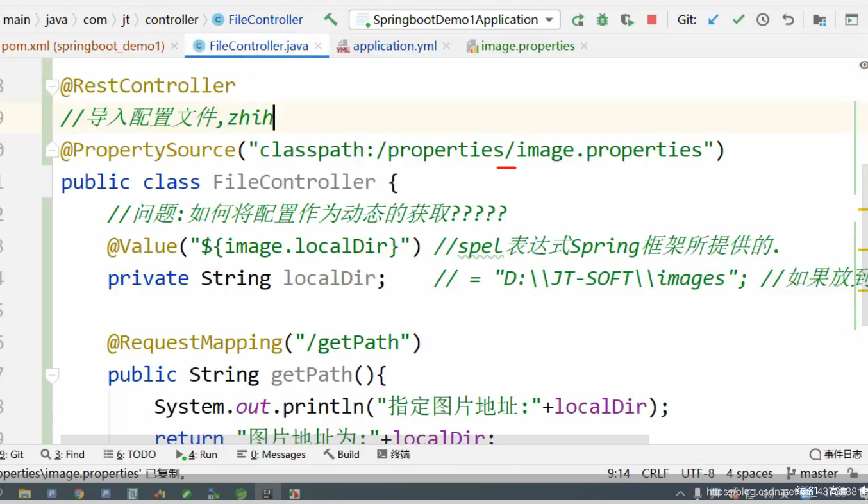Click the 'main' breadcrumb

[x=17, y=20]
